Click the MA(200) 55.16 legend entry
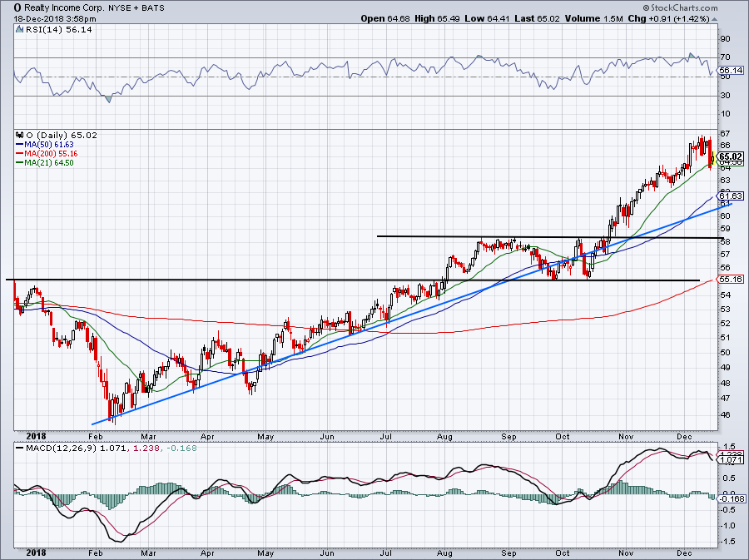Screen dimensions: 749x560 (47, 153)
